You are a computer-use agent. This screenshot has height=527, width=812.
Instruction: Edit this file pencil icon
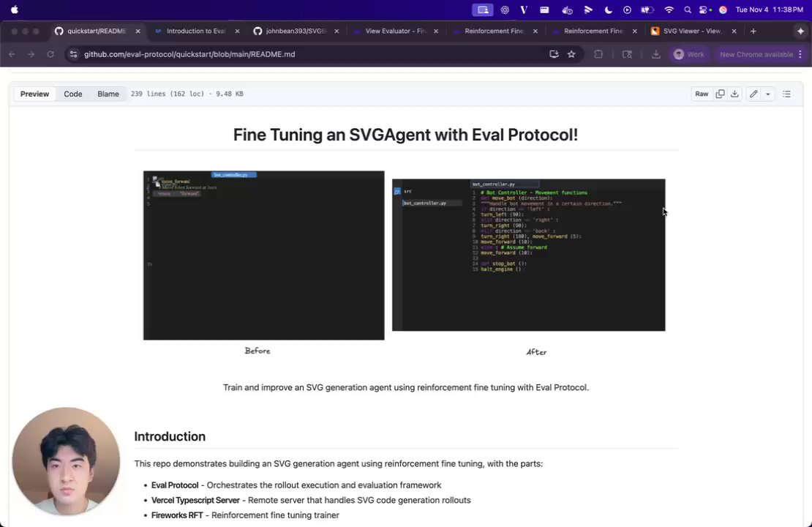(753, 94)
